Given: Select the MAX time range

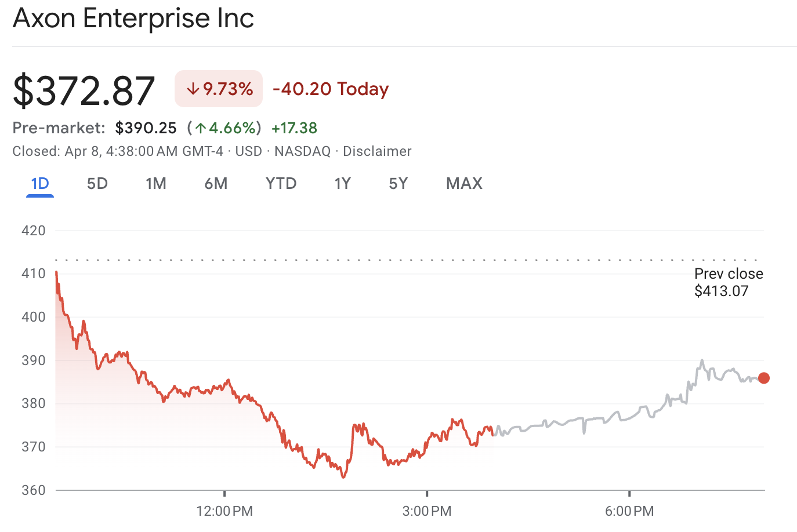Looking at the screenshot, I should 464,184.
